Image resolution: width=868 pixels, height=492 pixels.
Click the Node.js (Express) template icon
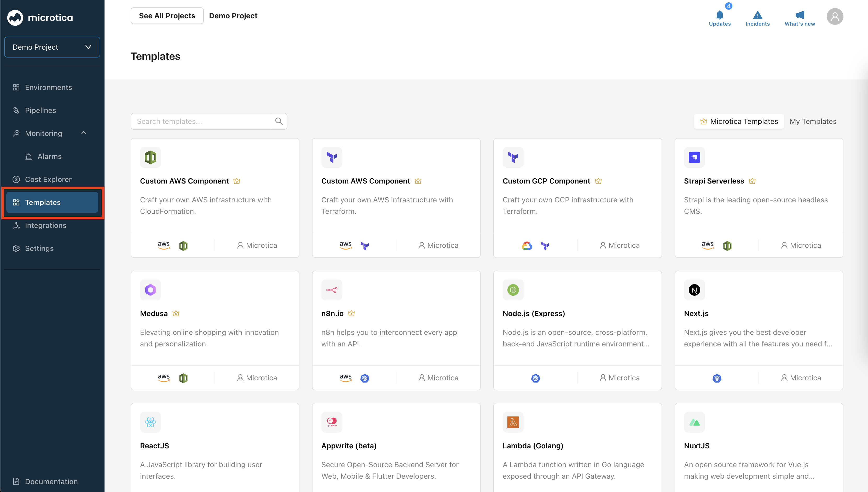(513, 290)
